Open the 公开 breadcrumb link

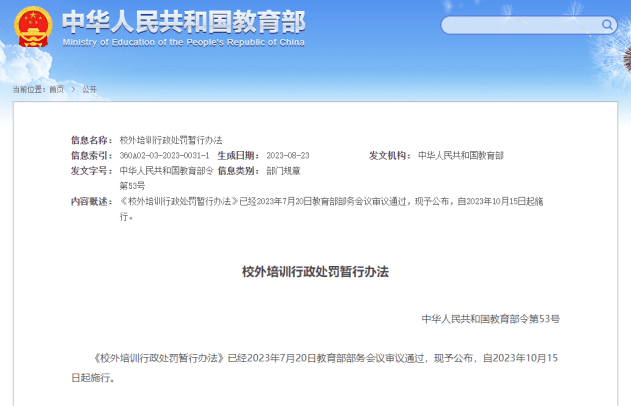tap(90, 89)
